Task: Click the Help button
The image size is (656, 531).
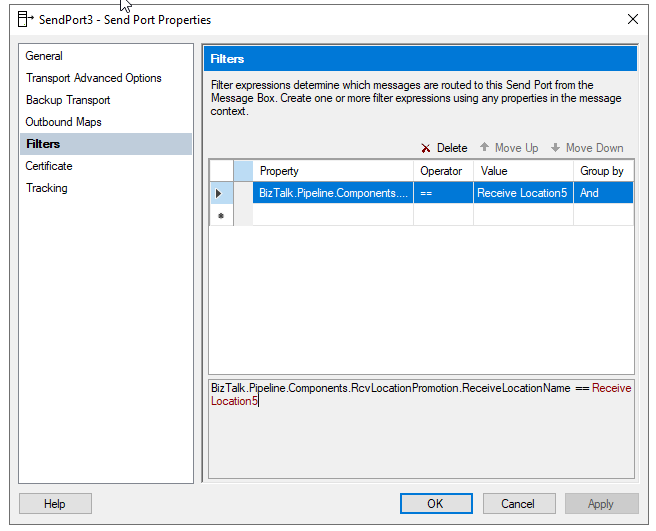Action: coord(55,504)
